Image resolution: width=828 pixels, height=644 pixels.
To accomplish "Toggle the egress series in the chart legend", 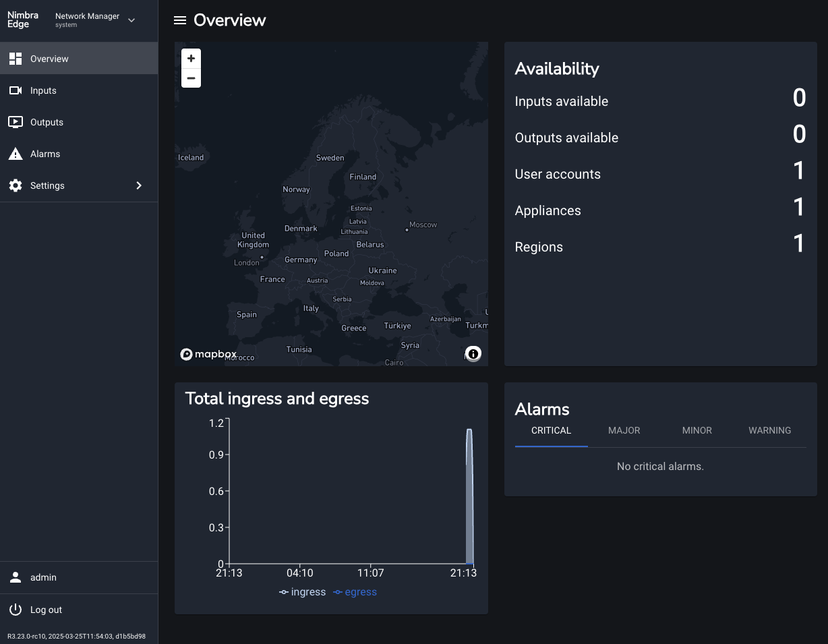I will [x=355, y=592].
